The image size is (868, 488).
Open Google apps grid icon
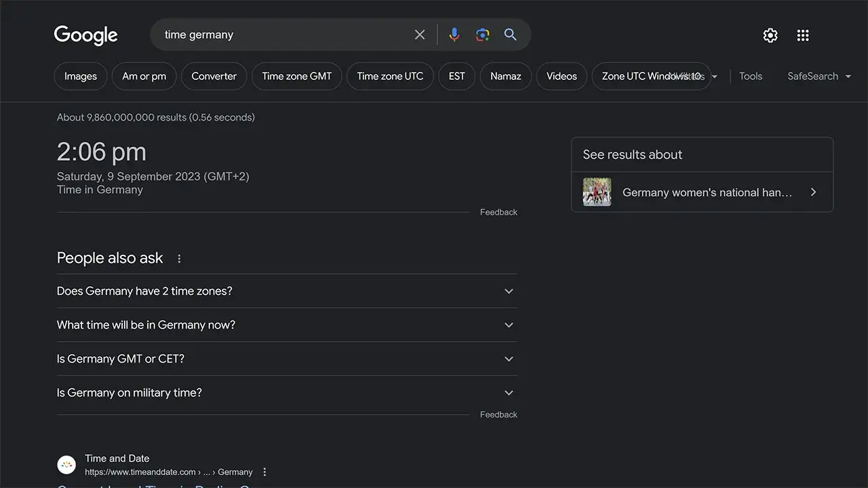[x=803, y=35]
